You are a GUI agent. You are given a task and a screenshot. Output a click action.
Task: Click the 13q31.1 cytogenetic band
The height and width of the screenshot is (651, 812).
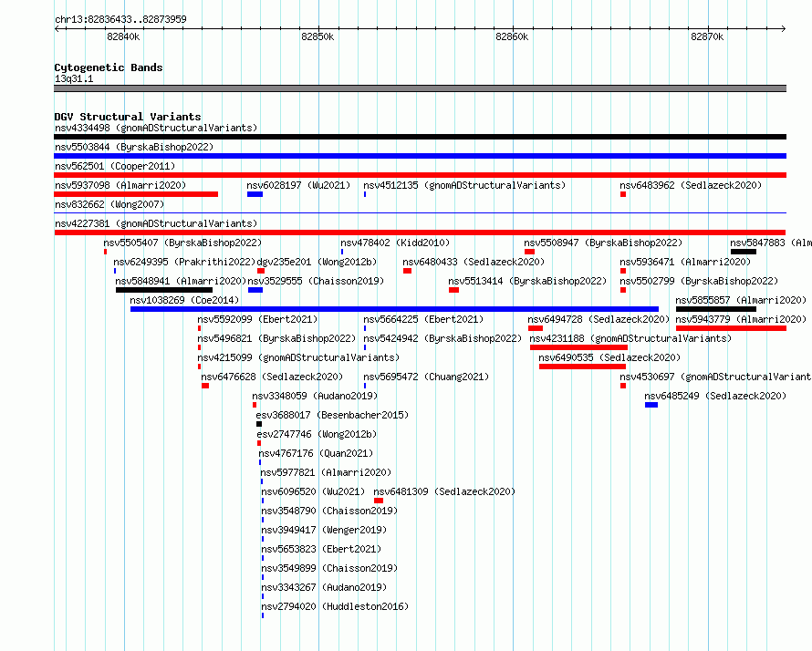click(x=420, y=89)
